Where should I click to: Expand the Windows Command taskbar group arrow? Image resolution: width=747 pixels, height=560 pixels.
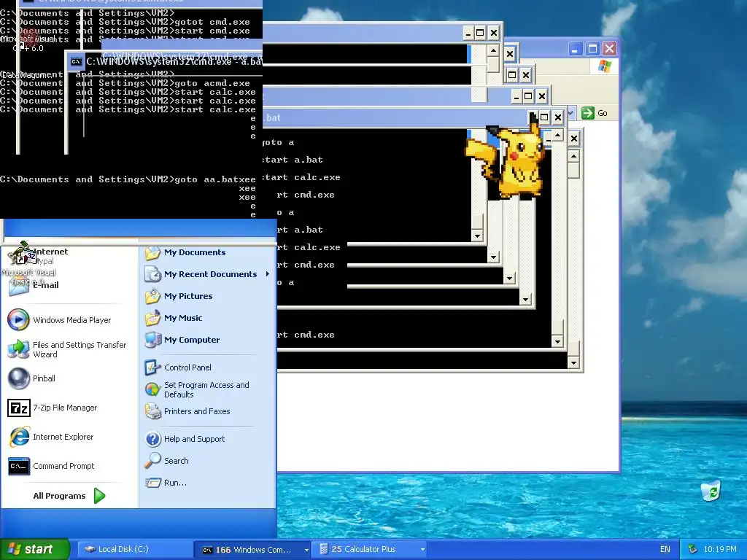tap(306, 550)
